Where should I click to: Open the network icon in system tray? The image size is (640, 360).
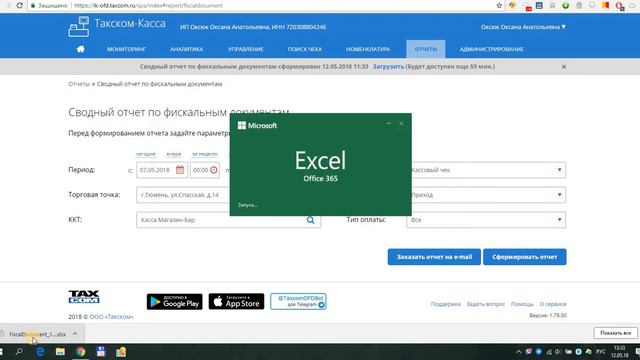(549, 351)
